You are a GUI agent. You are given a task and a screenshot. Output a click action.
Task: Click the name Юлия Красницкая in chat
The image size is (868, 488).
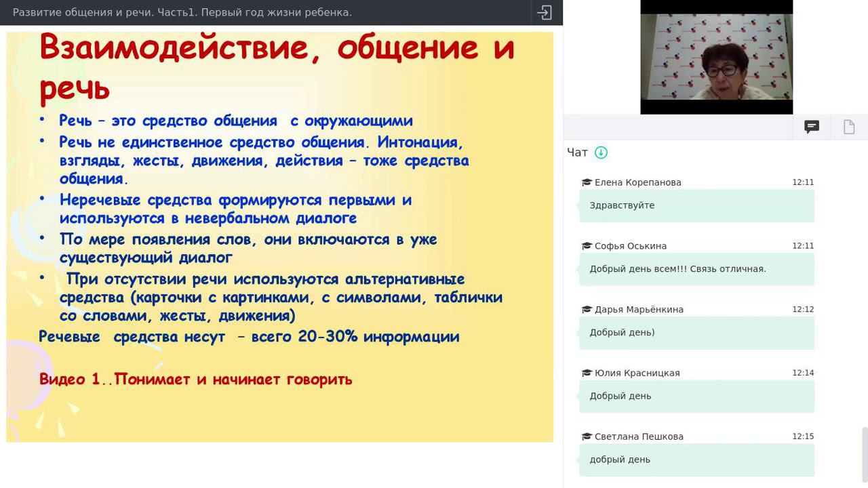637,373
